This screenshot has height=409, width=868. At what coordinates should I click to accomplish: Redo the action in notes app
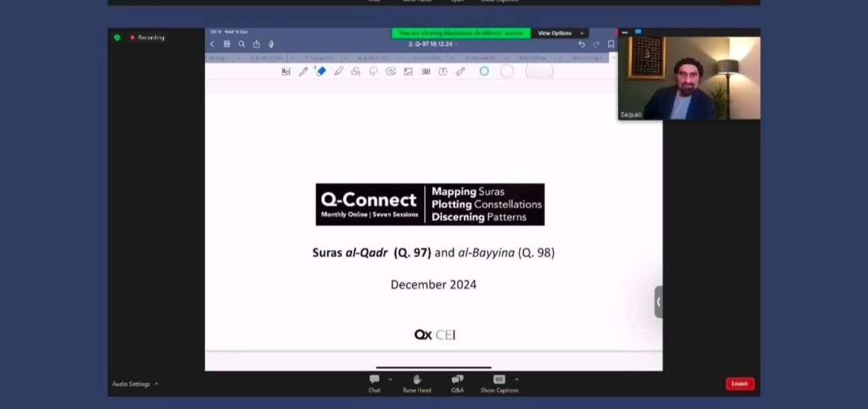click(596, 44)
